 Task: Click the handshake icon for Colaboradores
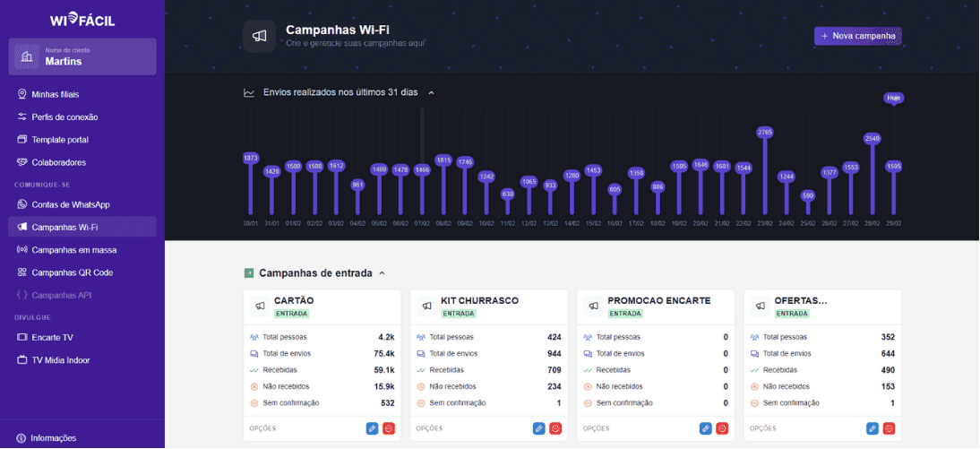[21, 162]
